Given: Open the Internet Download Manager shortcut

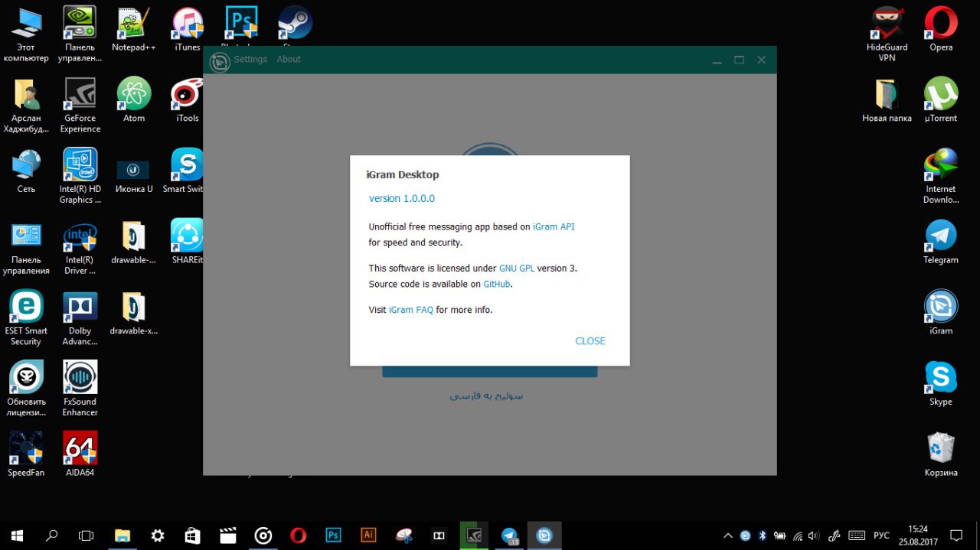Looking at the screenshot, I should 941,176.
